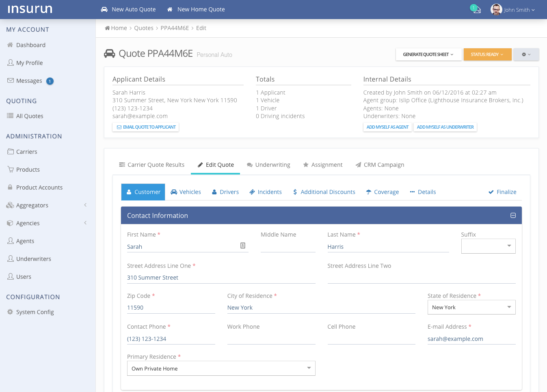Click the Insurun logo

click(x=30, y=9)
